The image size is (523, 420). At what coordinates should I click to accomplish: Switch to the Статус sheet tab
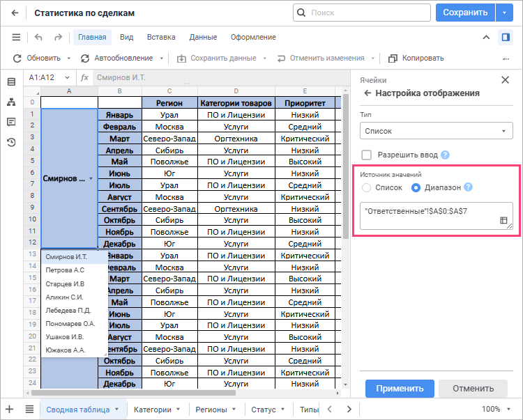point(264,410)
